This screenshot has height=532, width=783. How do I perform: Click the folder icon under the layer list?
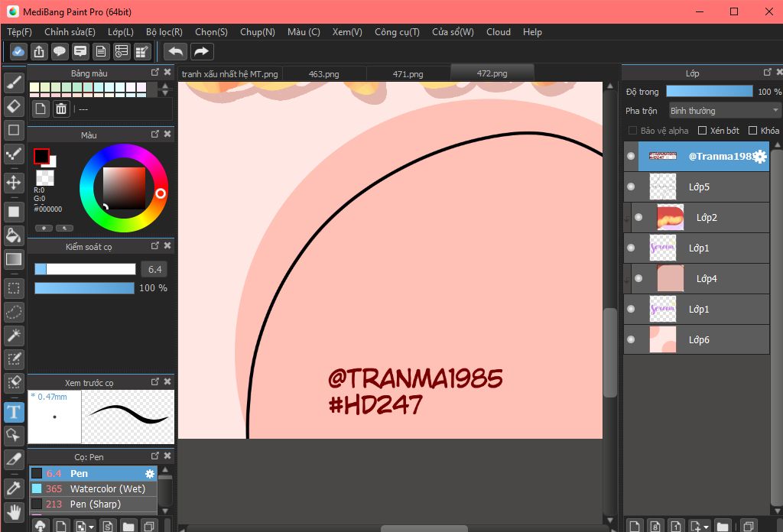[722, 526]
